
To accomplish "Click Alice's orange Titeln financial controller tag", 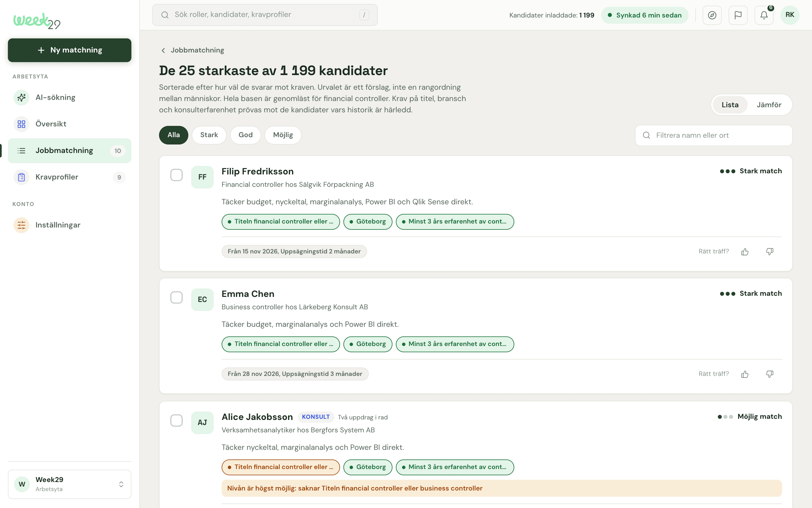I will coord(281,467).
